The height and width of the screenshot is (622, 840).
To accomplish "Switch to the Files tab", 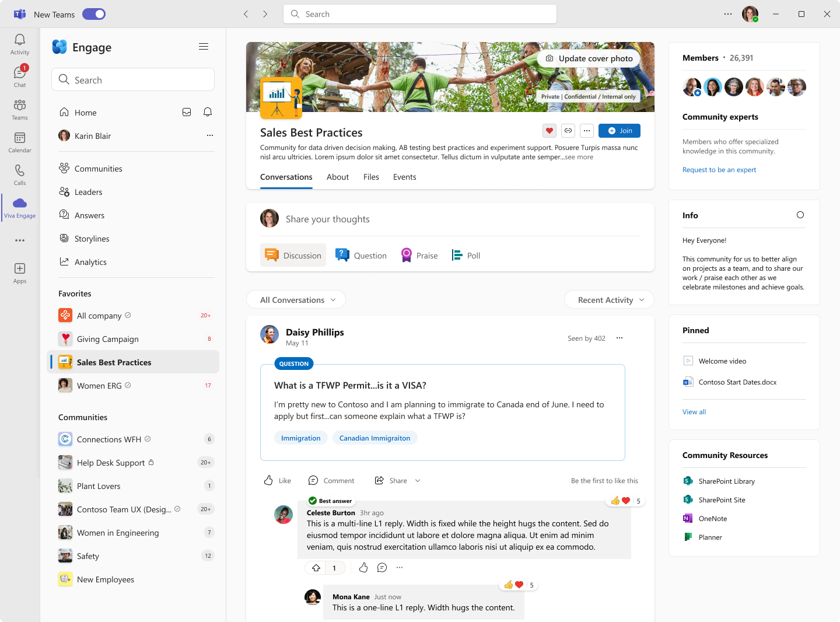I will pos(371,177).
